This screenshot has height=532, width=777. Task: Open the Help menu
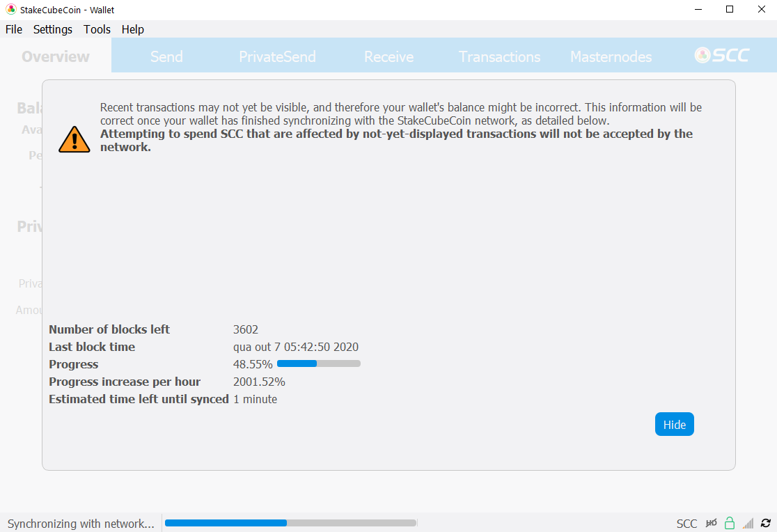(133, 29)
